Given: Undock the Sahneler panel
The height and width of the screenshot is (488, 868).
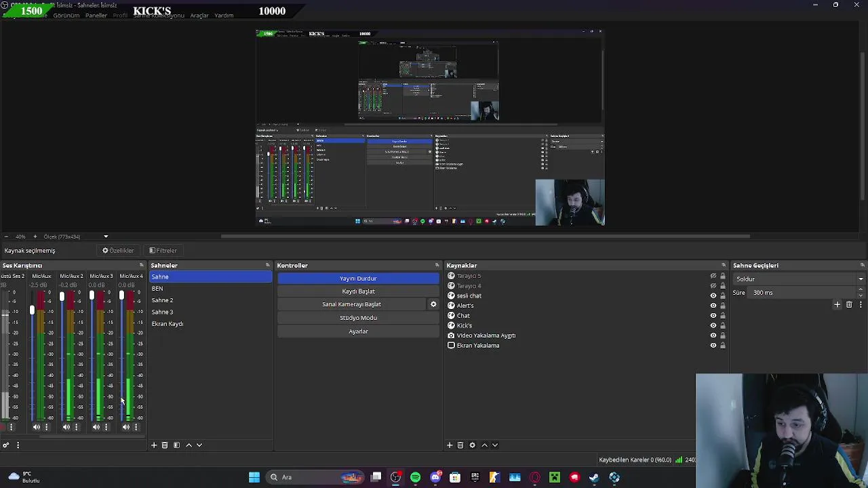Looking at the screenshot, I should 267,266.
